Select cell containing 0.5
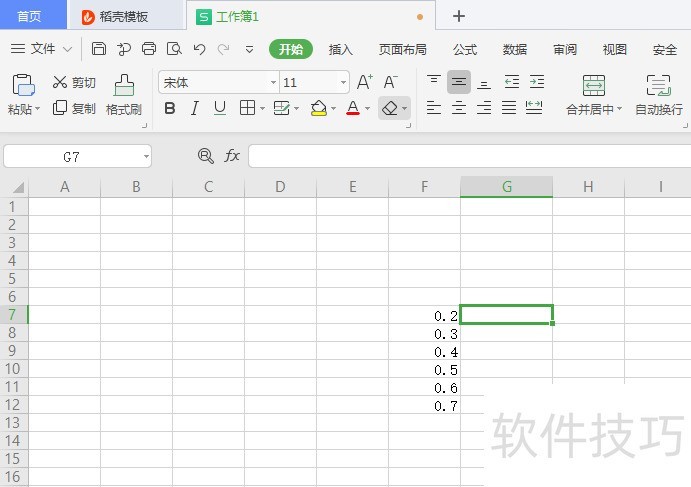This screenshot has width=691, height=487. [424, 369]
